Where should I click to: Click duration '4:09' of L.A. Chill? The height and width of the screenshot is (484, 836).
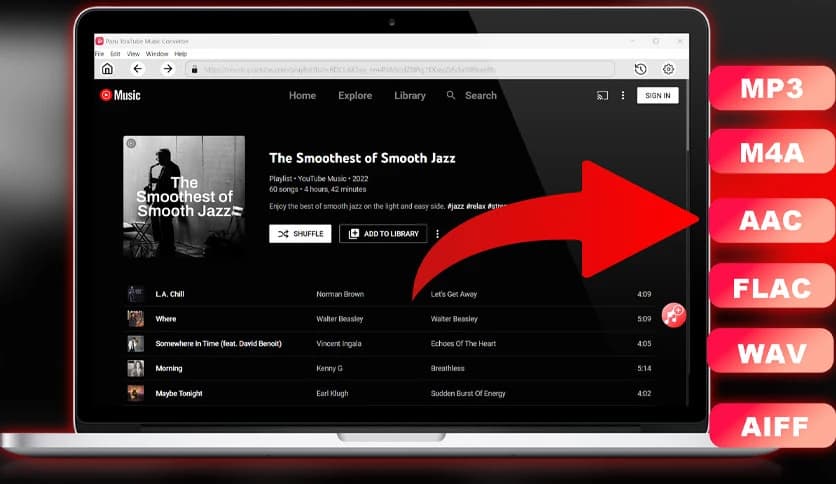[644, 294]
